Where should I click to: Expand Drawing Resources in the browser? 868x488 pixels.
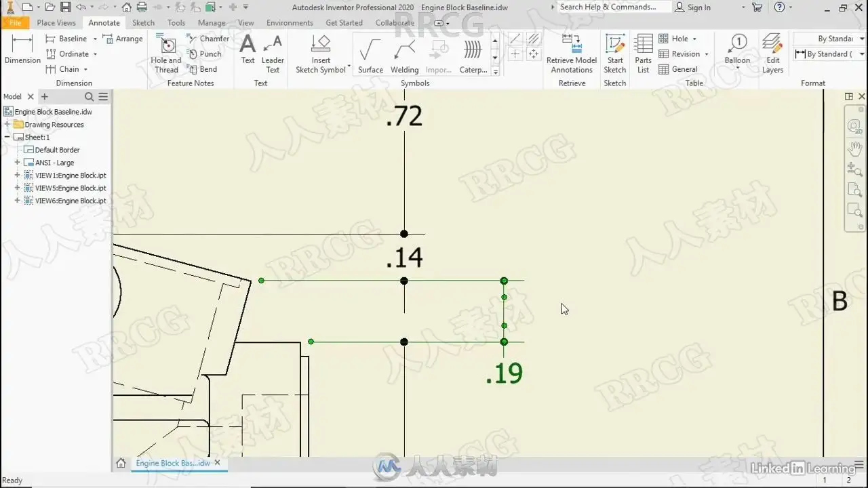pos(7,125)
